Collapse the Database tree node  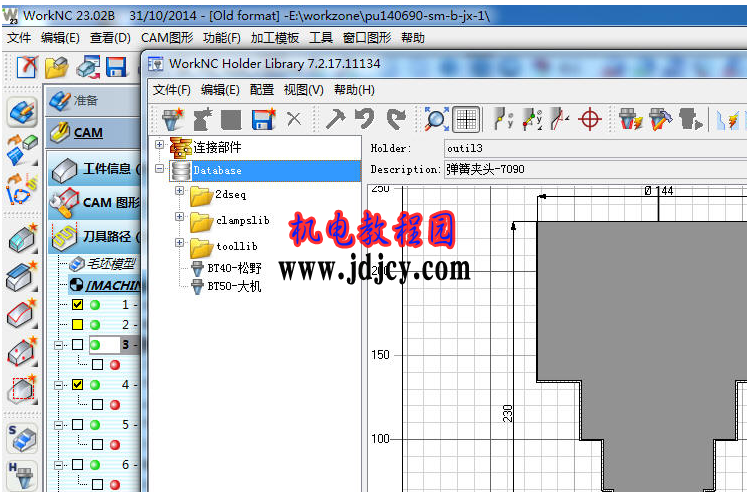pos(160,168)
